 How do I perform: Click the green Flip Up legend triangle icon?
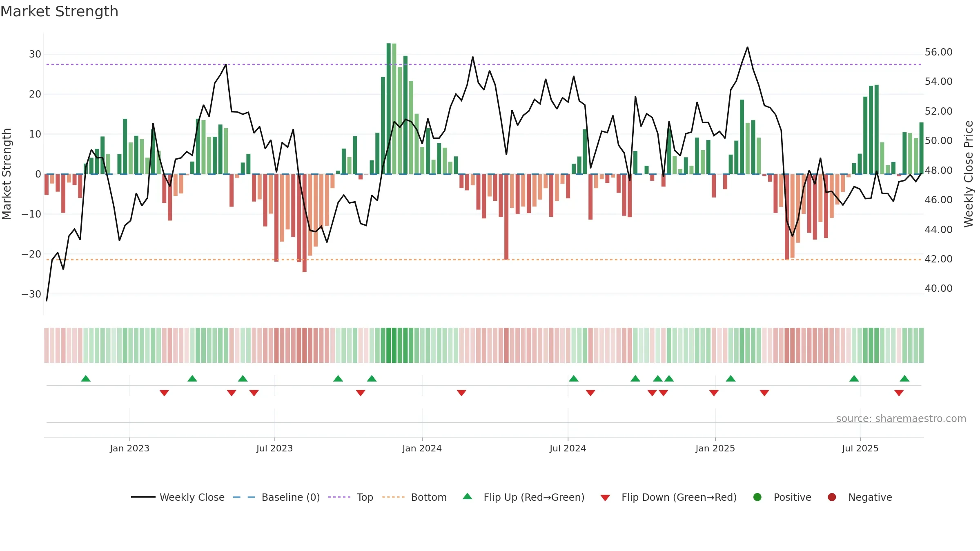(468, 496)
